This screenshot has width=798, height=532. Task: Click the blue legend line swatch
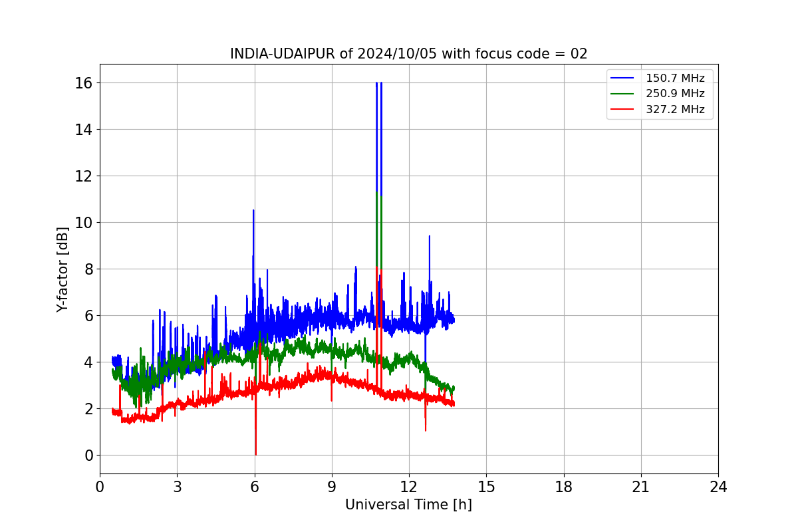[622, 78]
